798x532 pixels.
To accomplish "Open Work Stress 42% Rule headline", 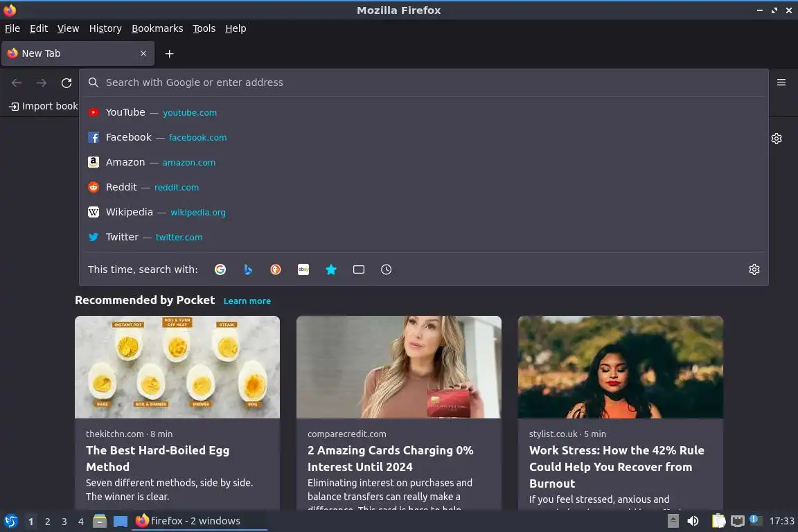I will (617, 467).
